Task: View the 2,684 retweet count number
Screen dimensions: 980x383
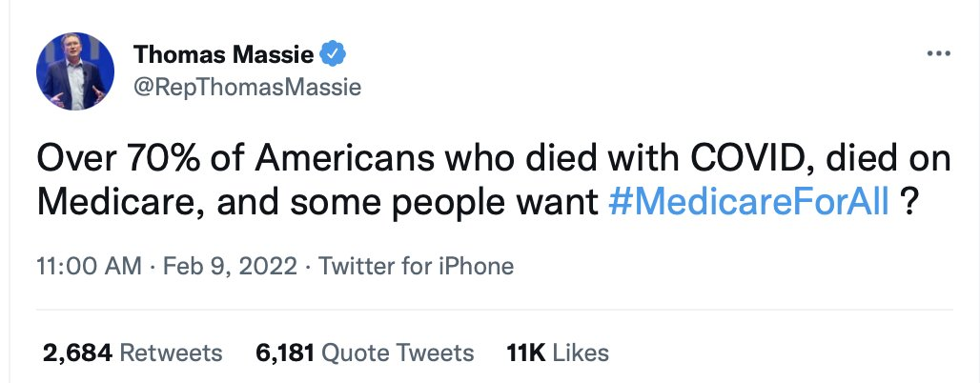Action: tap(79, 353)
